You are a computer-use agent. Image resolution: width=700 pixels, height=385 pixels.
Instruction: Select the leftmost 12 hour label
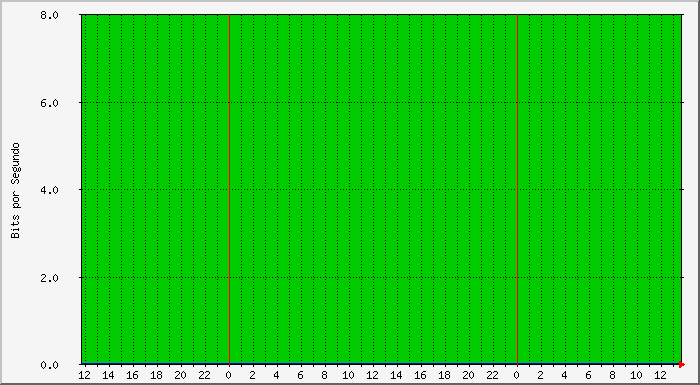[85, 376]
